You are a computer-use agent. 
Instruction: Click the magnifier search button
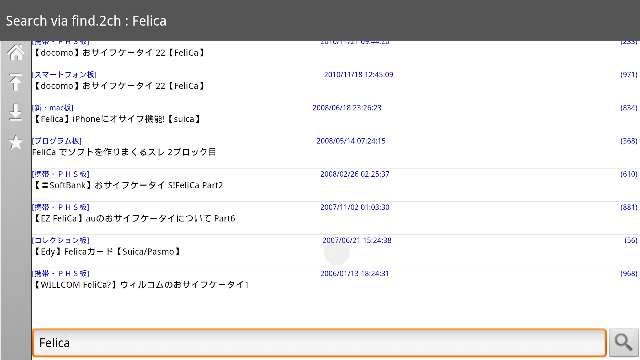click(623, 342)
